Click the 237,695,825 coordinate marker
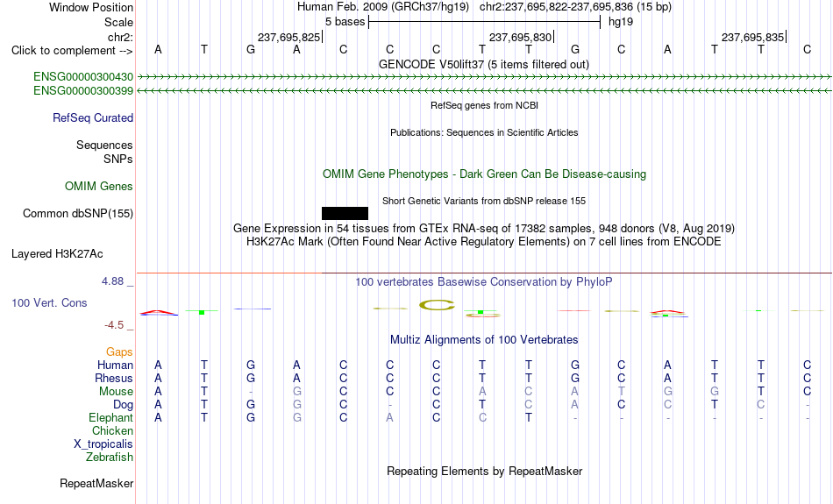This screenshot has width=833, height=504. coord(289,37)
